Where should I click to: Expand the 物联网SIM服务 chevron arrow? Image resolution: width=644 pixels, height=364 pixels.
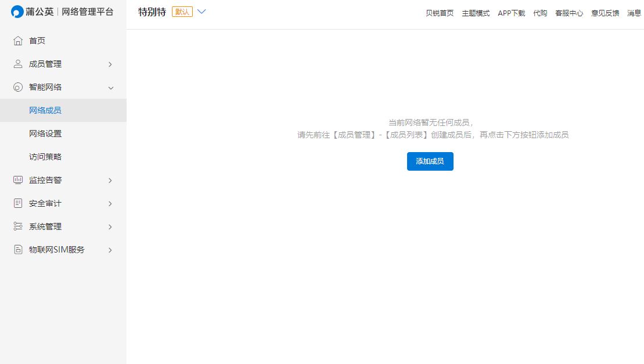click(x=110, y=250)
